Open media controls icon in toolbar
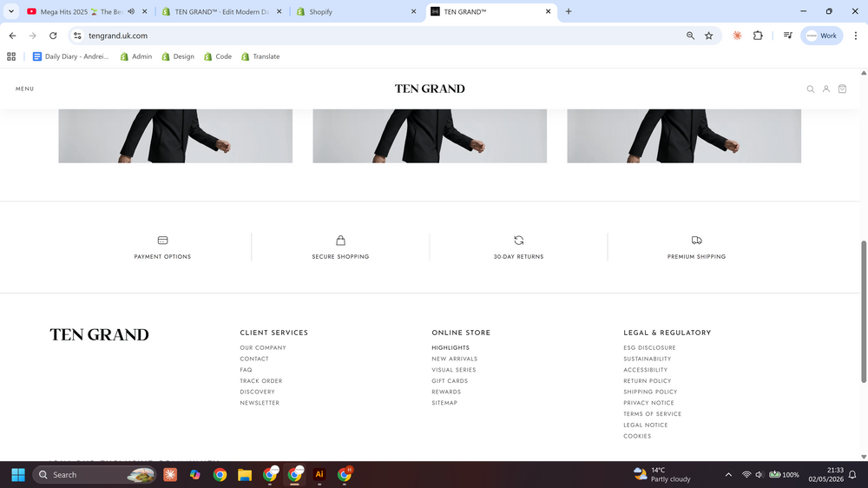The width and height of the screenshot is (868, 488). pyautogui.click(x=788, y=36)
